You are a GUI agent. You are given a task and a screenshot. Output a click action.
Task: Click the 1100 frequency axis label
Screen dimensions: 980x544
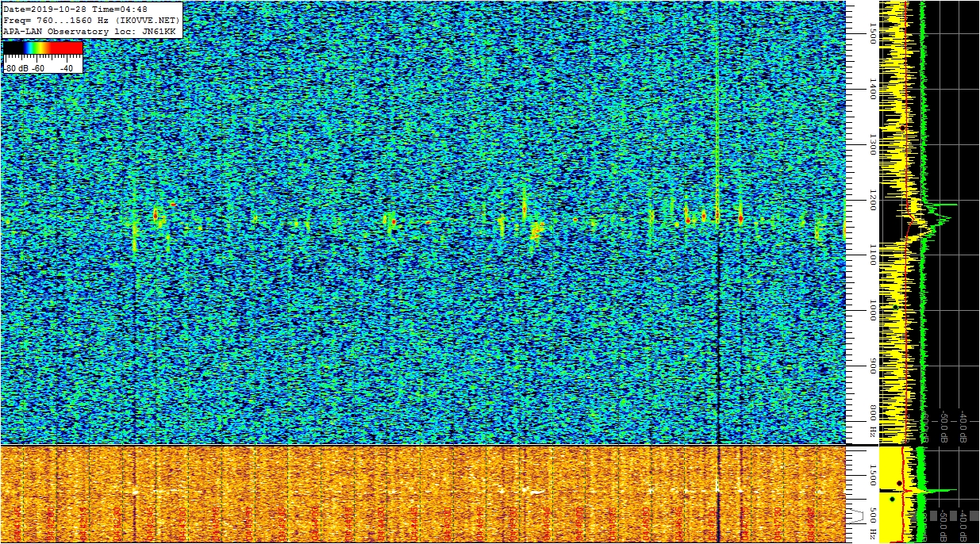pyautogui.click(x=872, y=255)
